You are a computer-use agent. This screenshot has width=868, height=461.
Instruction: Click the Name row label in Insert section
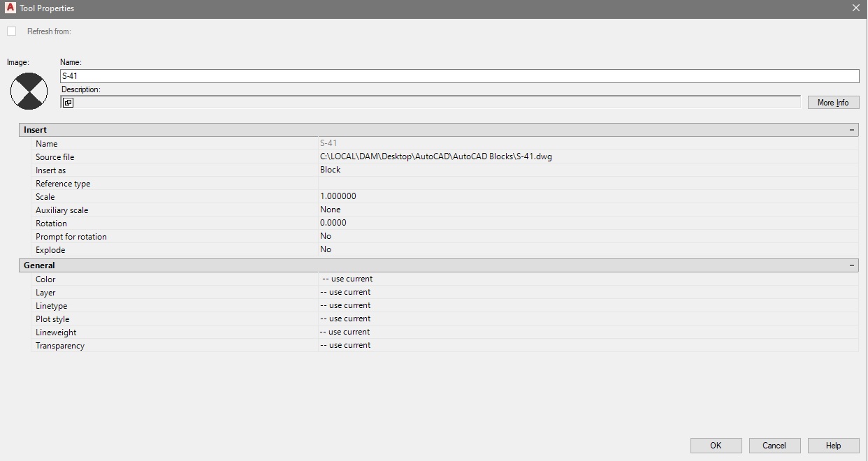click(x=47, y=144)
